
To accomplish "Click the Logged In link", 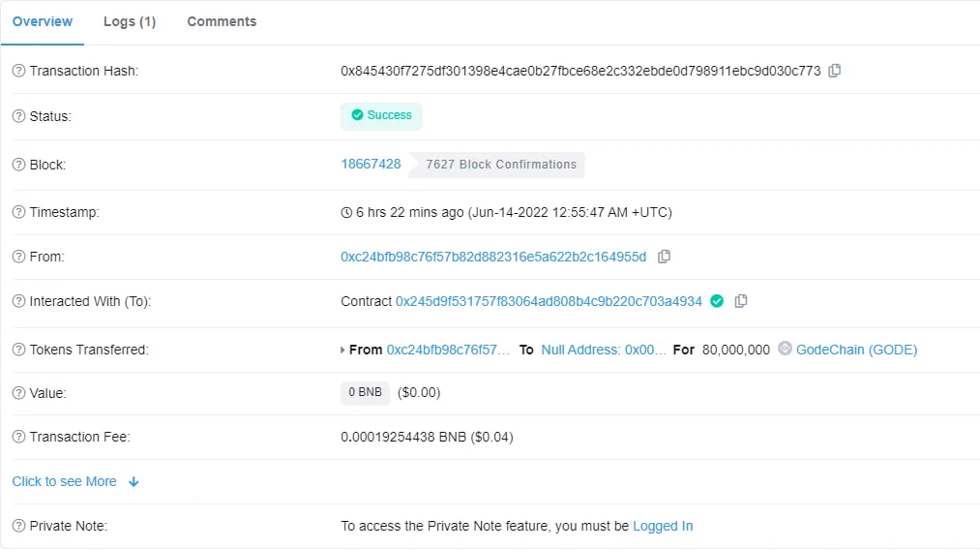I will (663, 526).
